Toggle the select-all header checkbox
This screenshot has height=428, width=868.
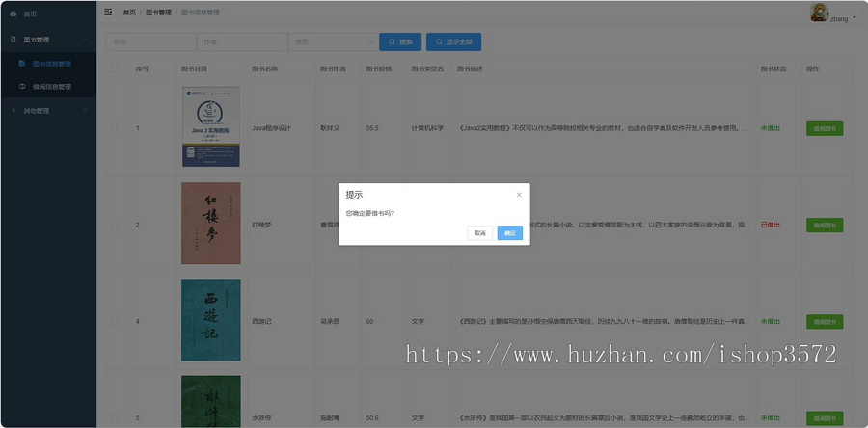point(114,69)
